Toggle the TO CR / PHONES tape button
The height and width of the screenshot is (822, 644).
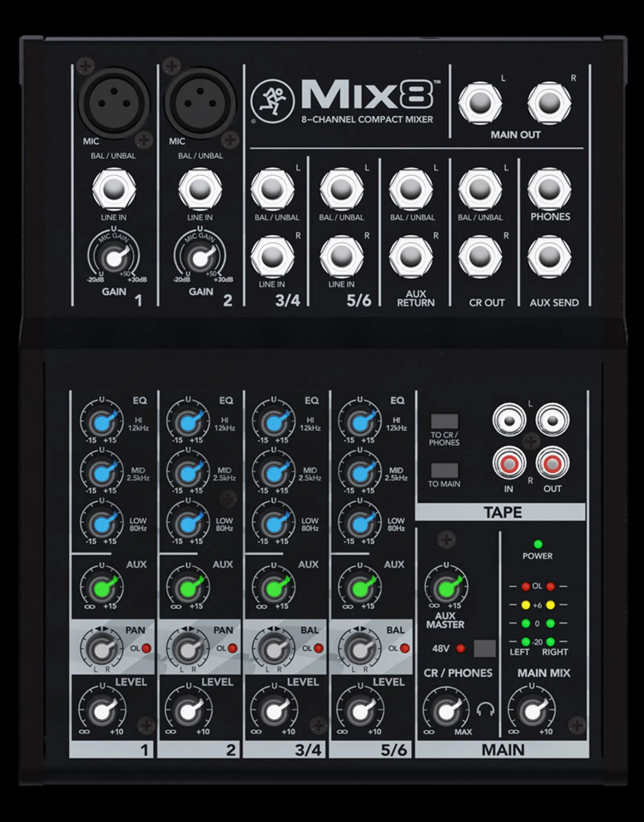tap(444, 421)
